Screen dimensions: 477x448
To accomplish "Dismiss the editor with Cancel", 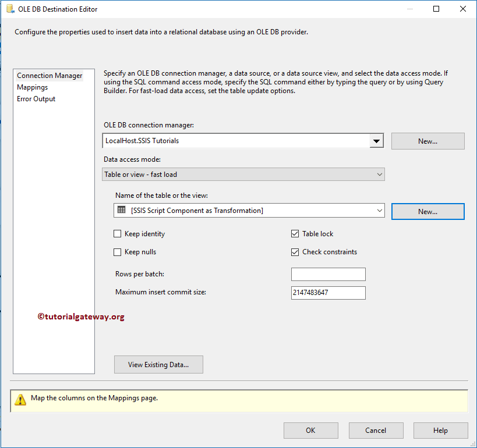I will pyautogui.click(x=376, y=430).
